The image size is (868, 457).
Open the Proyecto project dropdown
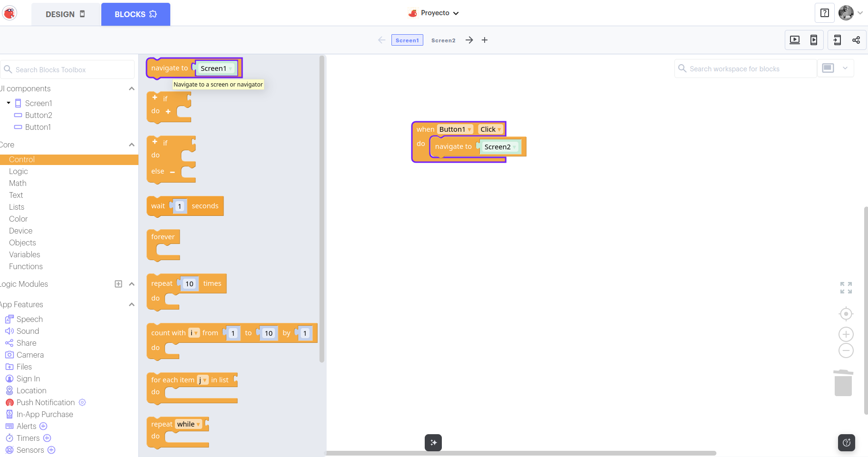click(434, 13)
